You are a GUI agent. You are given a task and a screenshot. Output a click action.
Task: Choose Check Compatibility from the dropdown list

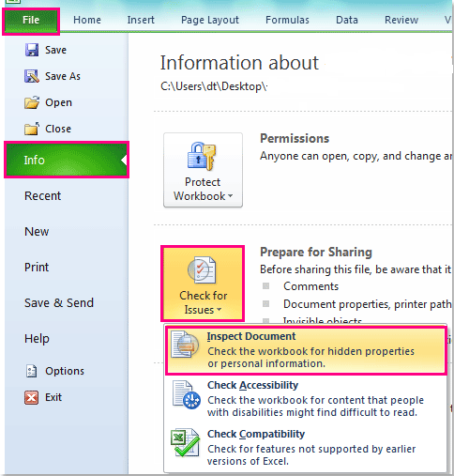[x=305, y=447]
